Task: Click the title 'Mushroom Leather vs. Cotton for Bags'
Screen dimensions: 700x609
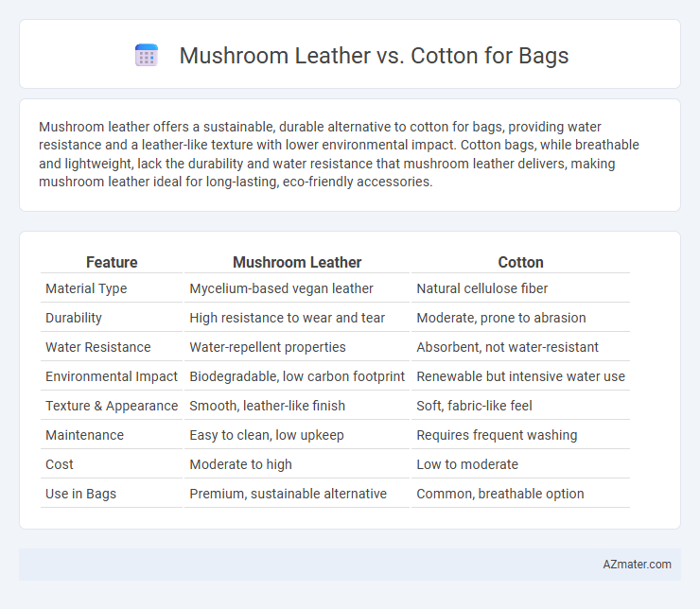Action: [374, 56]
